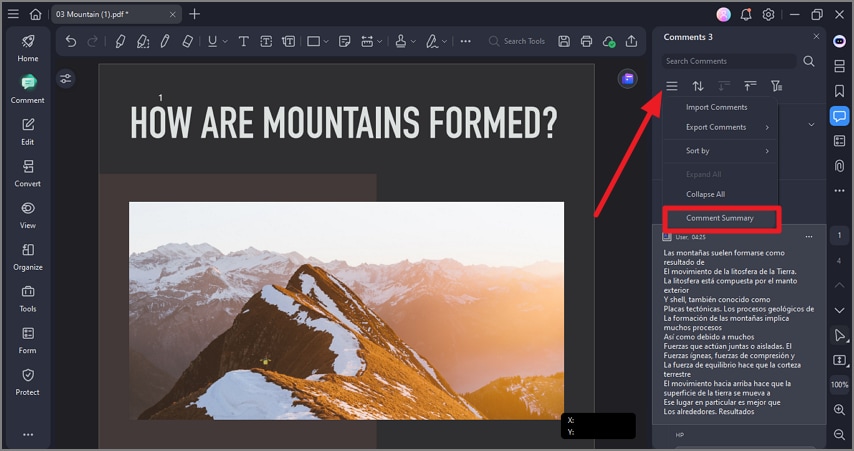Select the stamp tool
This screenshot has width=854, height=451.
coord(401,41)
